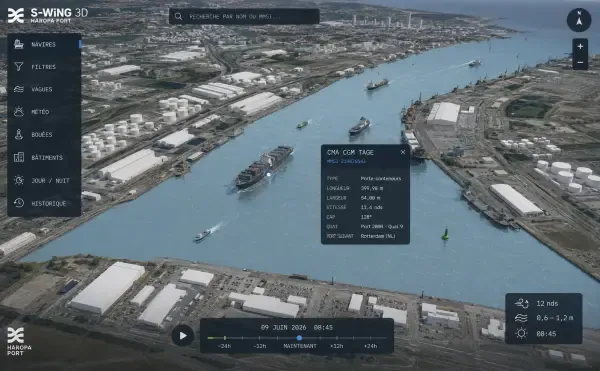This screenshot has height=371, width=600.
Task: Toggle the Bâtiments buildings layer
Action: click(x=44, y=157)
